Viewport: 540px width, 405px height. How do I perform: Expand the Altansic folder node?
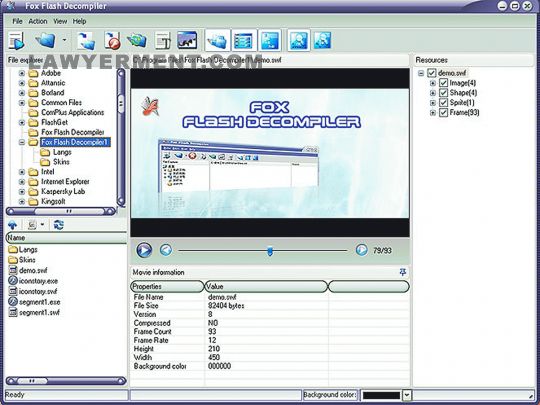[22, 83]
